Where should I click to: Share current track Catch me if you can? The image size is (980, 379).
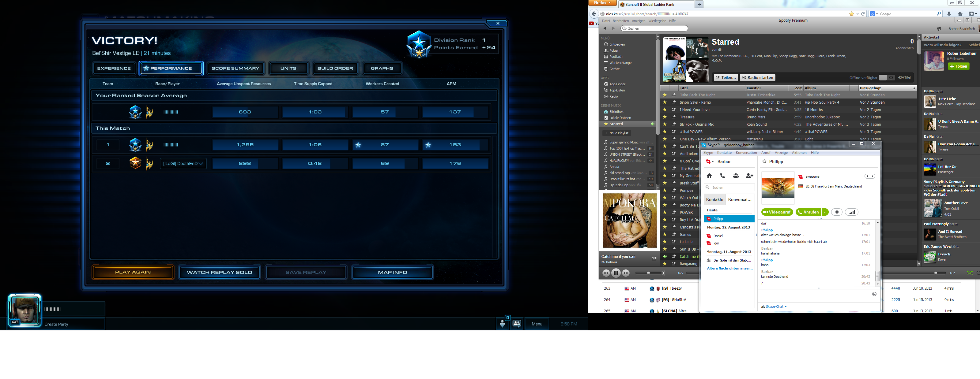pos(654,258)
